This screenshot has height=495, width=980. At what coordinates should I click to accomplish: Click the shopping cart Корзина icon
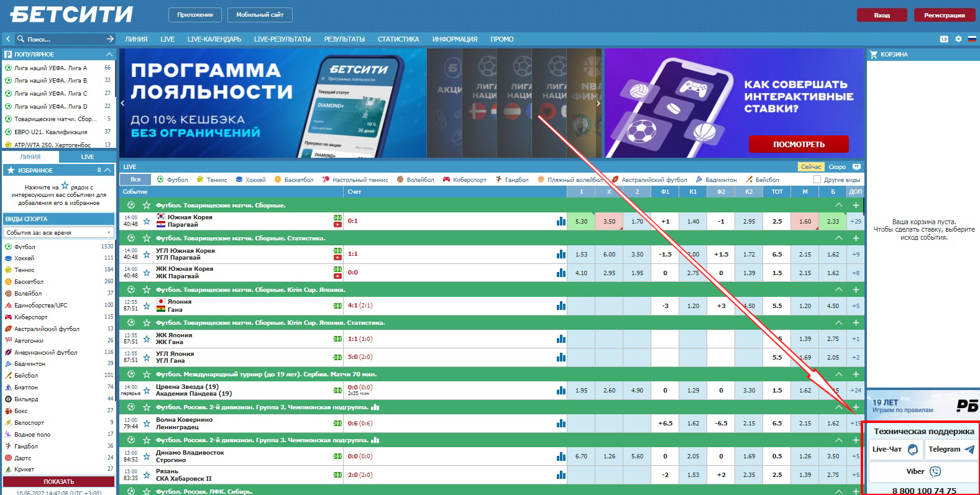(874, 55)
